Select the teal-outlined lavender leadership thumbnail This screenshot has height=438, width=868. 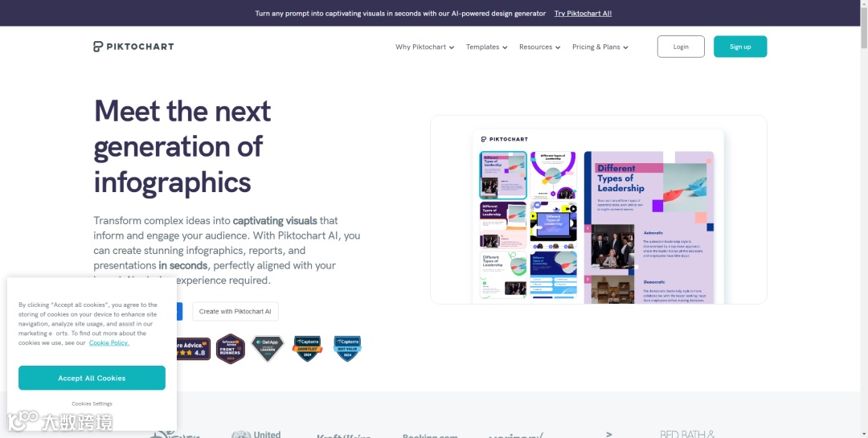pos(503,175)
